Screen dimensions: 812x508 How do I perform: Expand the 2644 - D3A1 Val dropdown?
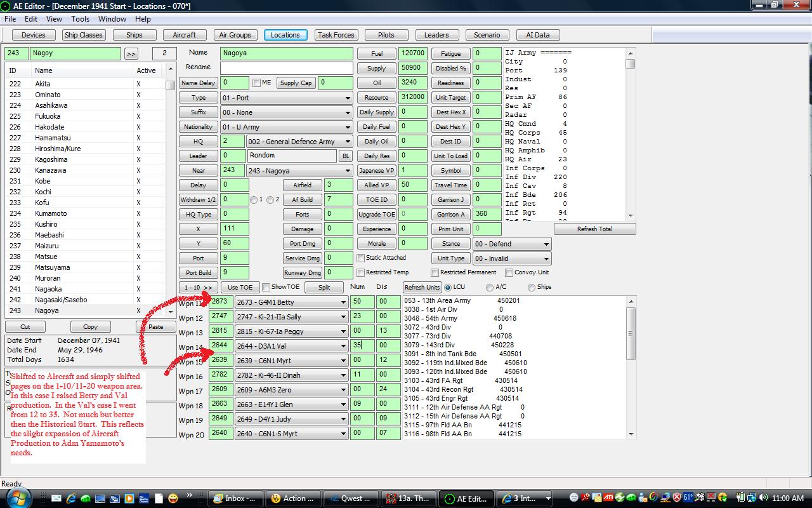coord(292,346)
